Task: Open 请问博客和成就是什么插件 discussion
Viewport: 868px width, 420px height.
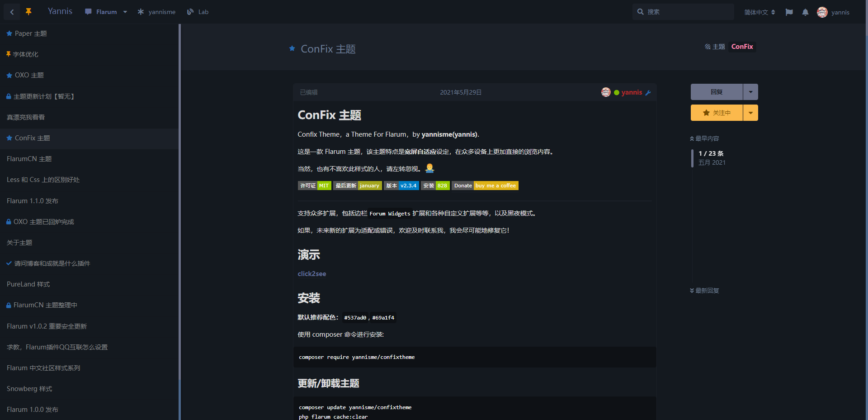Action: [89, 263]
